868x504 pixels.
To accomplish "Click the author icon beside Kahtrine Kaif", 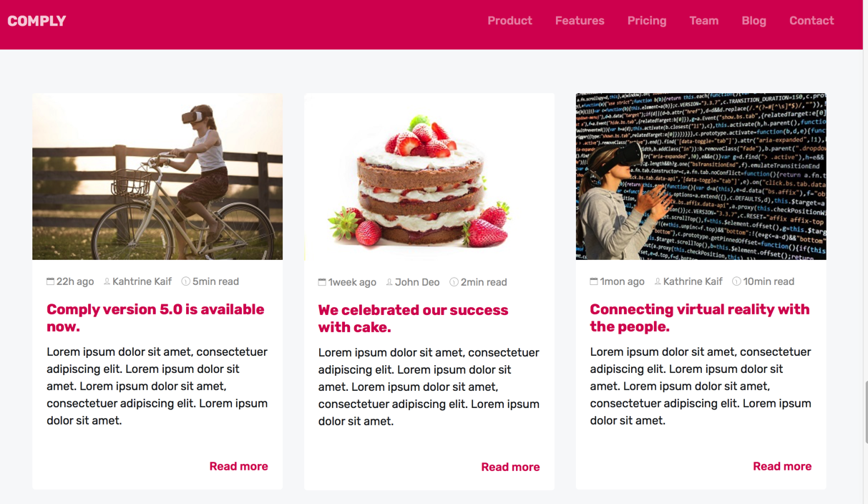I will coord(107,281).
